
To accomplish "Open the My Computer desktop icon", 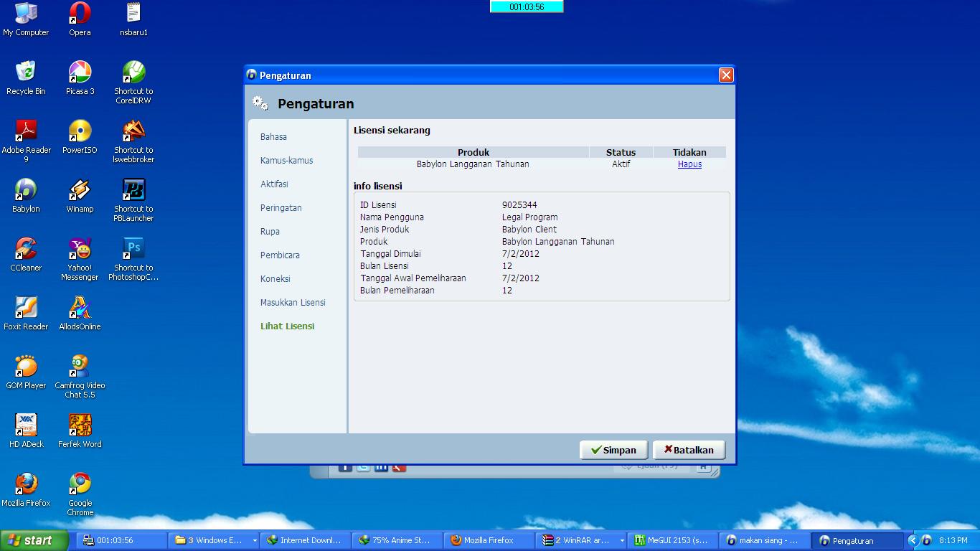I will coord(26,19).
